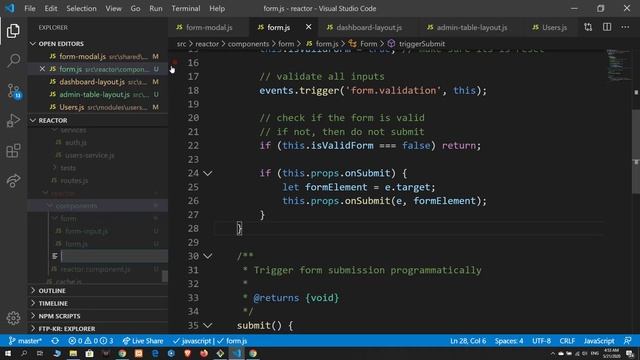Open the Source Control view
640x360 pixels.
click(14, 91)
